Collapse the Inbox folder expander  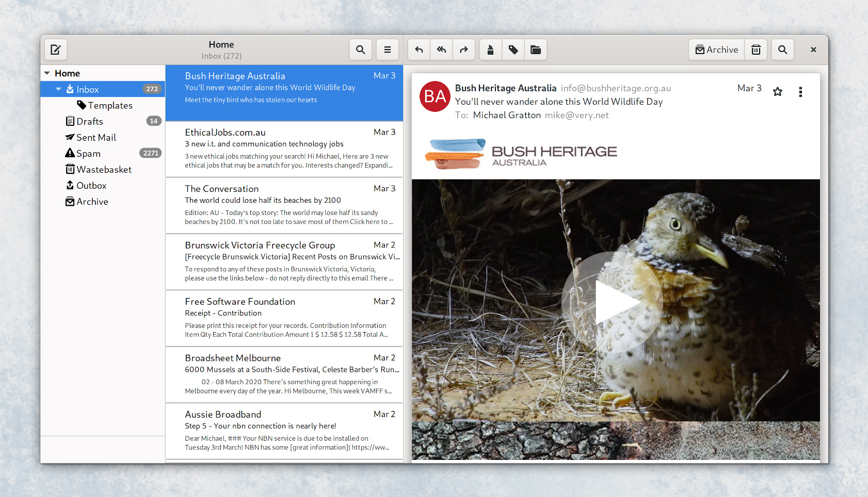(x=58, y=89)
